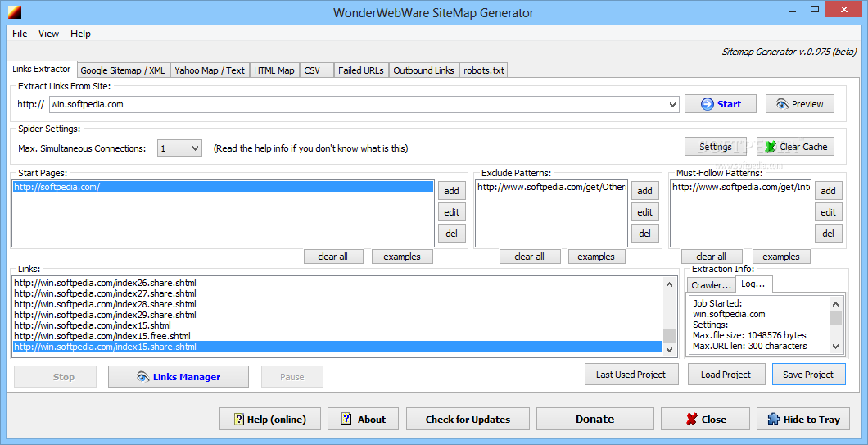Viewport: 868px width, 445px height.
Task: Select link index29.share.shtml in Links list
Action: pyautogui.click(x=337, y=315)
